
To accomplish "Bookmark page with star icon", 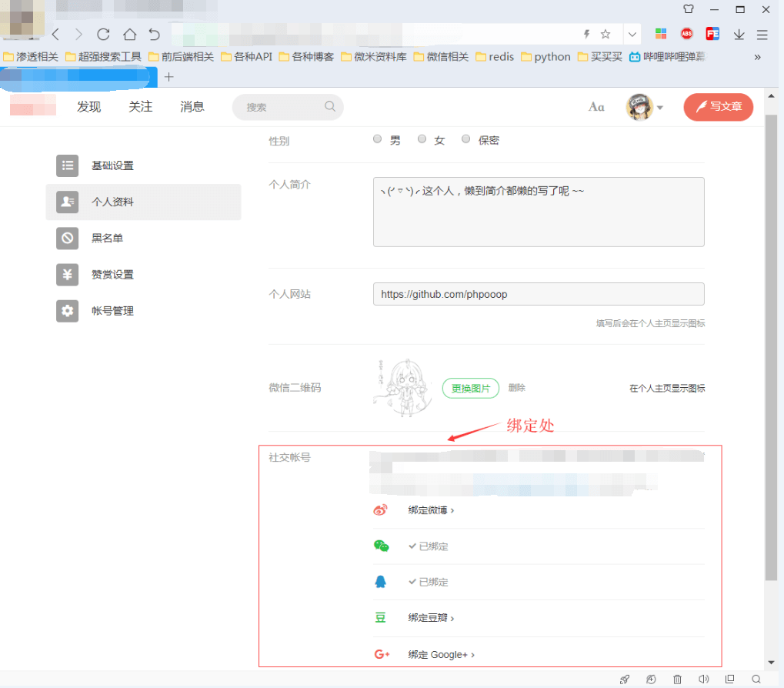I will click(606, 34).
